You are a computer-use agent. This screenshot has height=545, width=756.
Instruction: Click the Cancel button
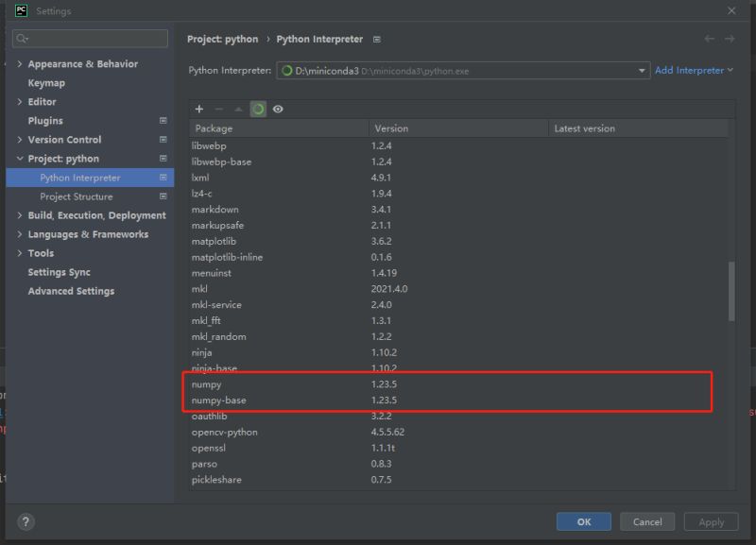click(647, 521)
